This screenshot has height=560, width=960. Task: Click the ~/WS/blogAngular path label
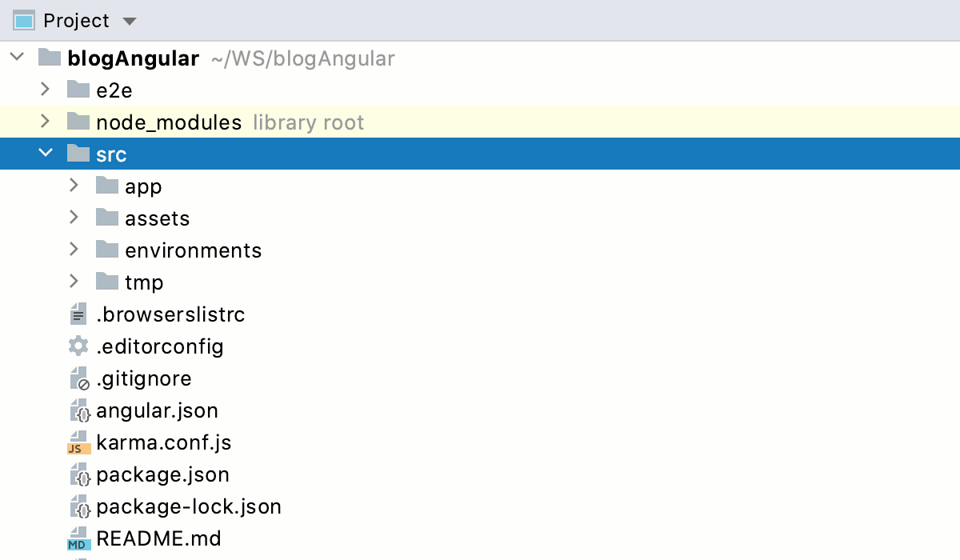[x=303, y=58]
